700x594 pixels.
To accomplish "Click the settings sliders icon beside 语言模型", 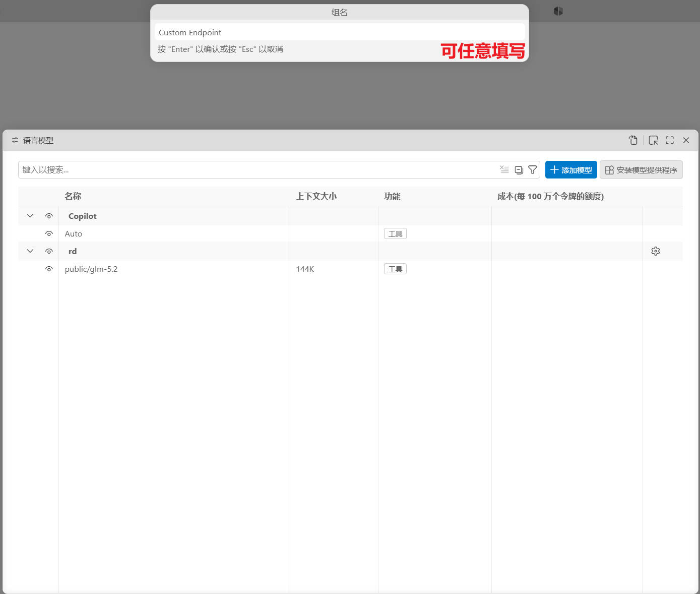I will (x=15, y=140).
